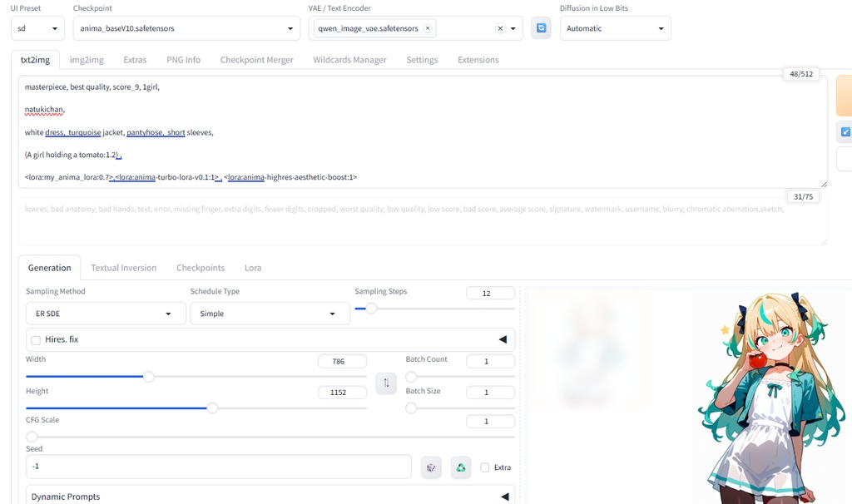
Task: Click the Batch Count number field
Action: [x=490, y=361]
